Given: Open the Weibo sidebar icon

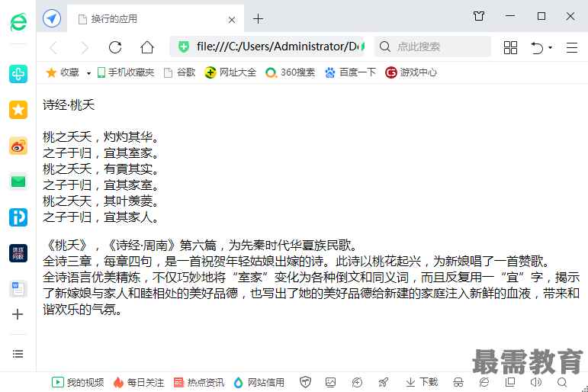Looking at the screenshot, I should pyautogui.click(x=18, y=146).
